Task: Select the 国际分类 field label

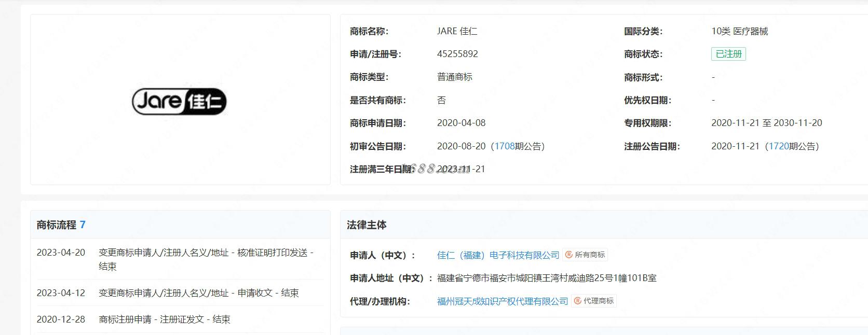Action: pyautogui.click(x=643, y=31)
